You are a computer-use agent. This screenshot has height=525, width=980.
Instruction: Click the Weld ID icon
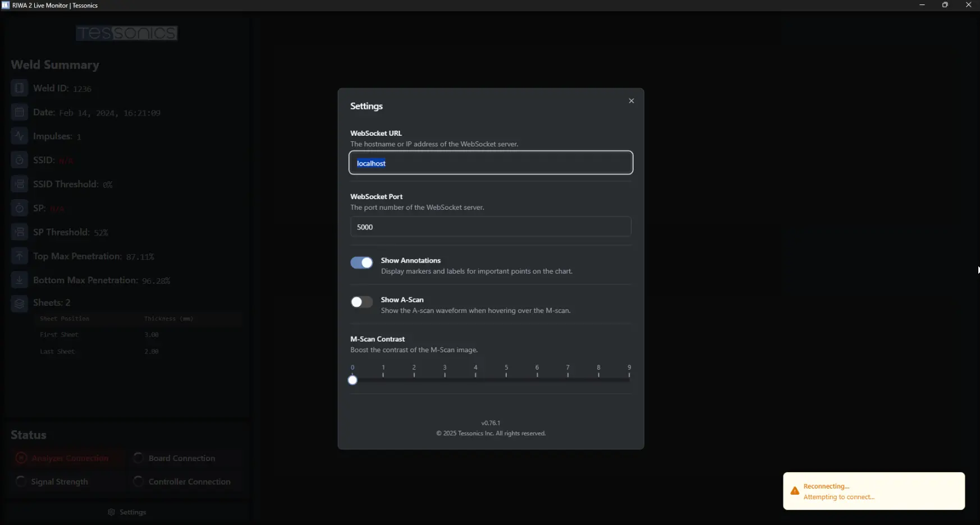[19, 88]
